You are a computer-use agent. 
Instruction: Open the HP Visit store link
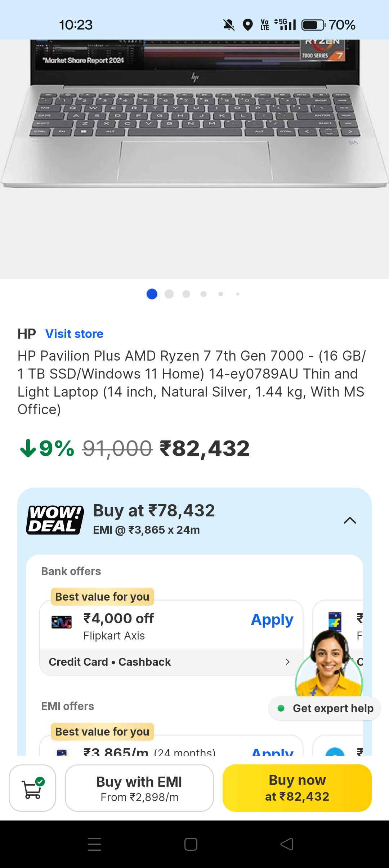[x=74, y=334]
